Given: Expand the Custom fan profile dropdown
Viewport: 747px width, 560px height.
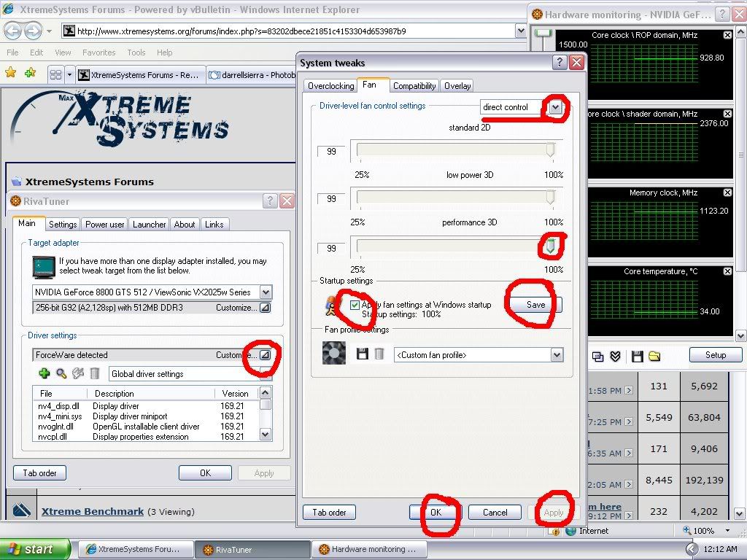Looking at the screenshot, I should (557, 355).
